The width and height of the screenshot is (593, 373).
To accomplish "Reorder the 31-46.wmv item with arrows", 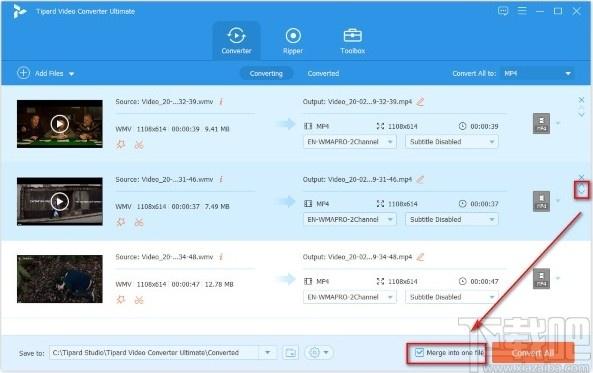I will coord(581,189).
